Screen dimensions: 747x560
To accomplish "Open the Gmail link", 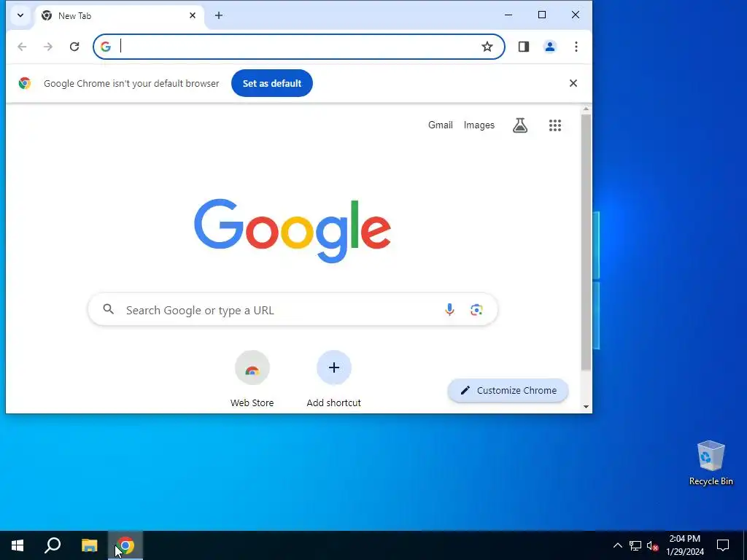I will pyautogui.click(x=440, y=125).
